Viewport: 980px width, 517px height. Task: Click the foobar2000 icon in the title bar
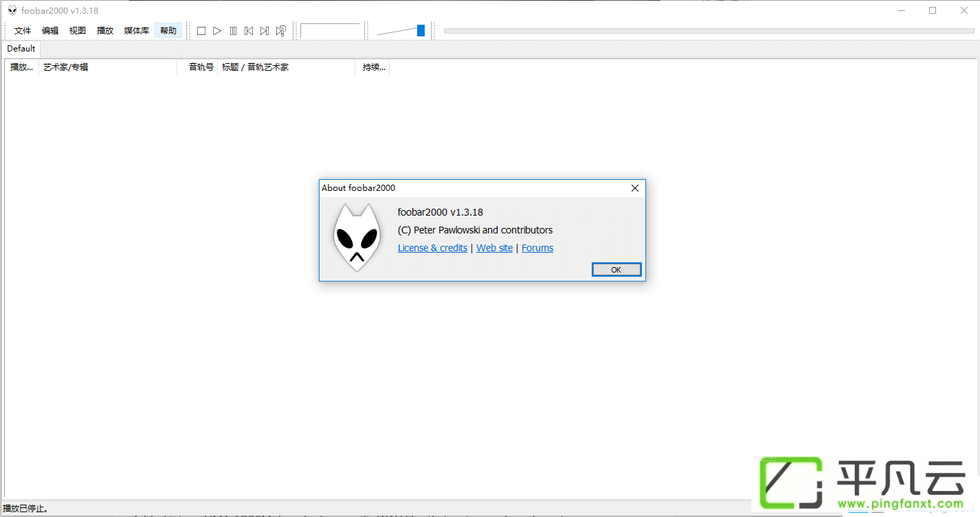click(12, 10)
